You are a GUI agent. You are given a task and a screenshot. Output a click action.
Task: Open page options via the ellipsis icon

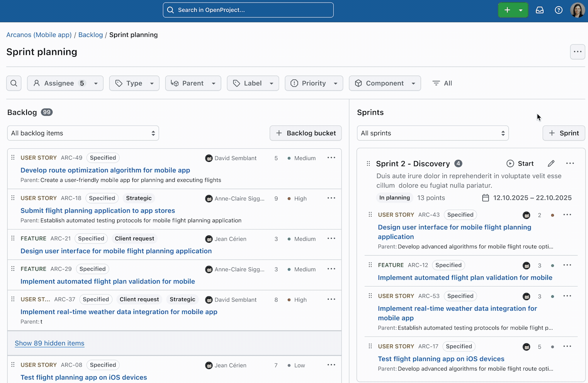578,52
